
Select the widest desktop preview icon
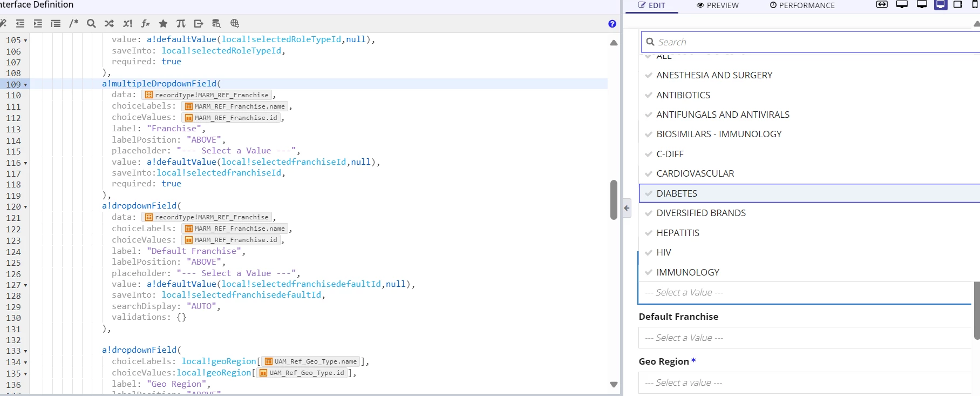pos(902,4)
